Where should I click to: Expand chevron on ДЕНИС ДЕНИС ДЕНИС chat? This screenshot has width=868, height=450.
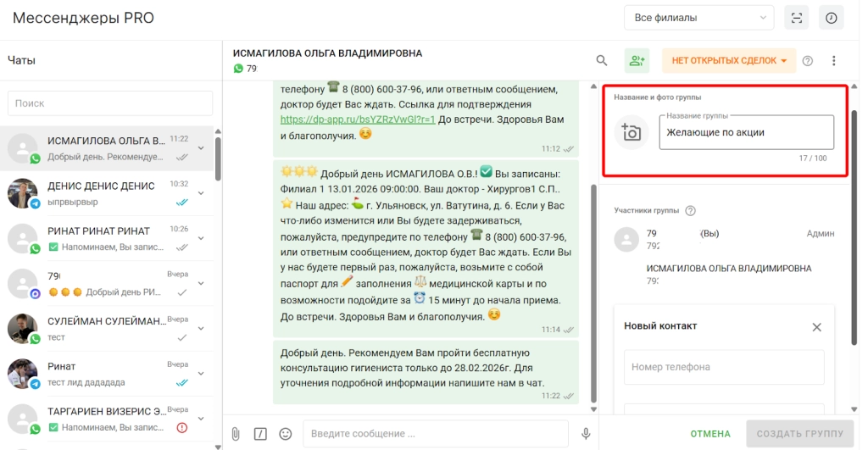point(201,193)
